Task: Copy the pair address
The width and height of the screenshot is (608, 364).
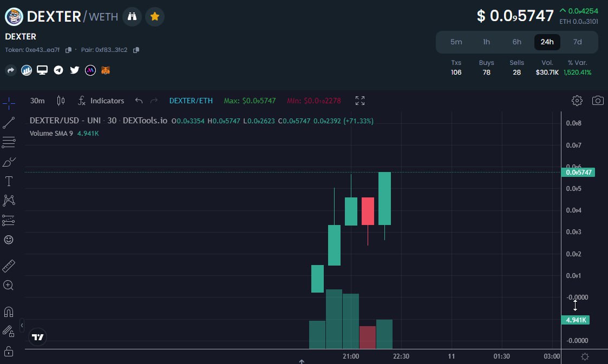Action: point(136,50)
